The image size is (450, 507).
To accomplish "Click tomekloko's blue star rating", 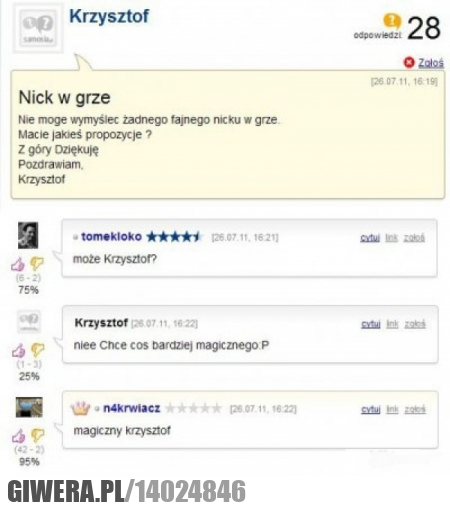I will point(174,237).
